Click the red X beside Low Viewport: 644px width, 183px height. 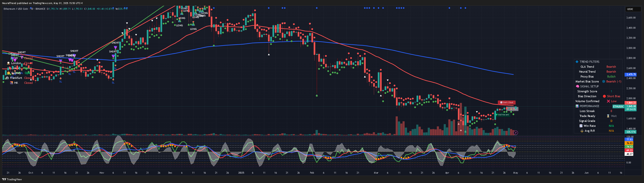(x=608, y=101)
